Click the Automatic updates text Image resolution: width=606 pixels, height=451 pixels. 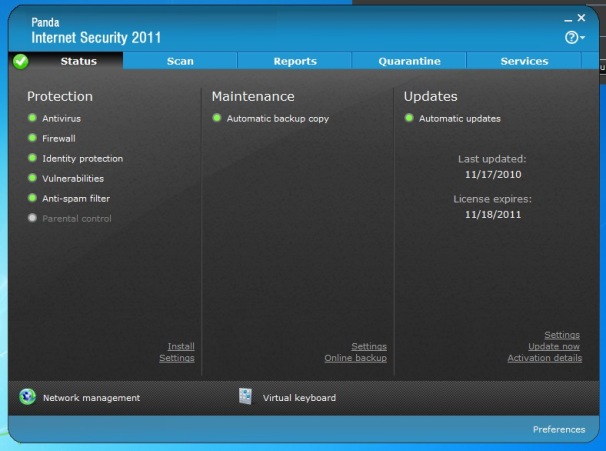coord(460,118)
